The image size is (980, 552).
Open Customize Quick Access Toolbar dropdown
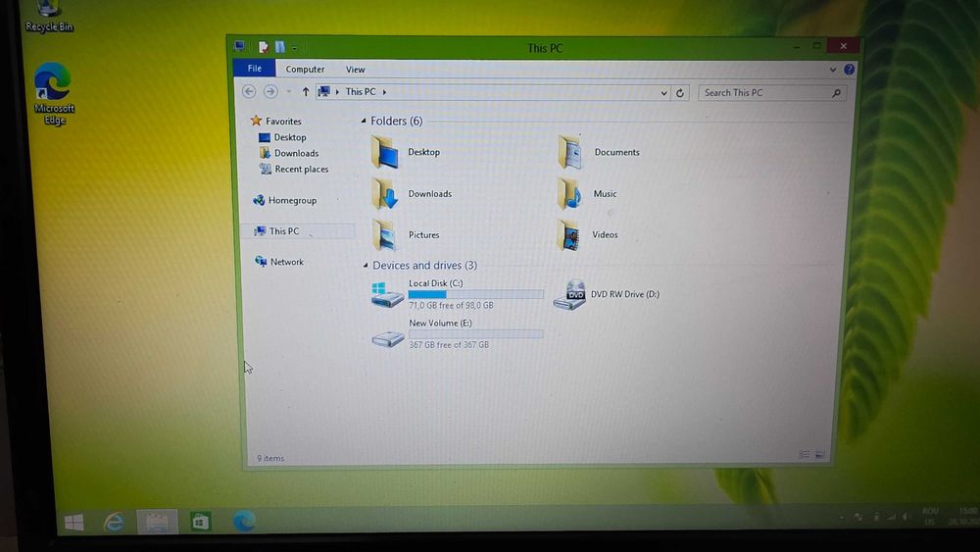[x=294, y=47]
